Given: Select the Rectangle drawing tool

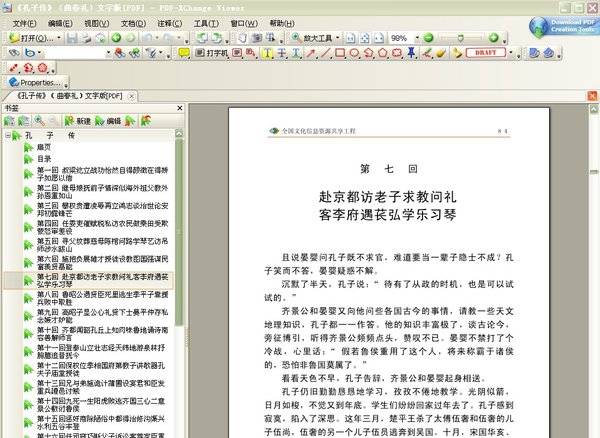Looking at the screenshot, I should 339,52.
